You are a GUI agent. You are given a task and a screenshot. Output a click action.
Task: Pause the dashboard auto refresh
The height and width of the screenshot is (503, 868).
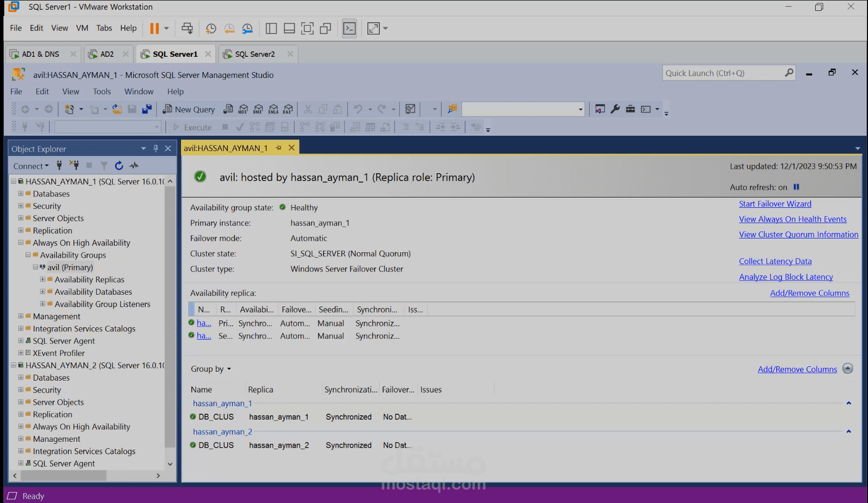(x=796, y=187)
